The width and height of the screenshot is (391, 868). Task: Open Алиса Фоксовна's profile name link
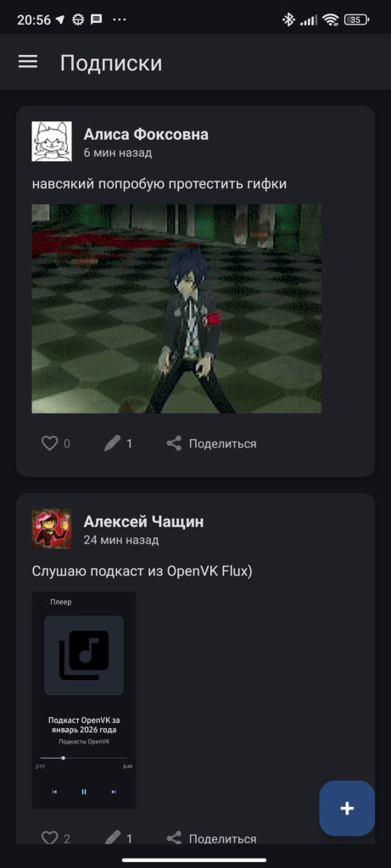coord(146,135)
